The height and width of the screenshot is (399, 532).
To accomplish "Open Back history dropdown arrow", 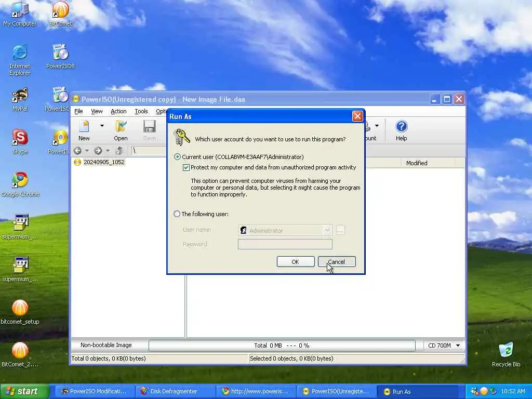I will [87, 150].
